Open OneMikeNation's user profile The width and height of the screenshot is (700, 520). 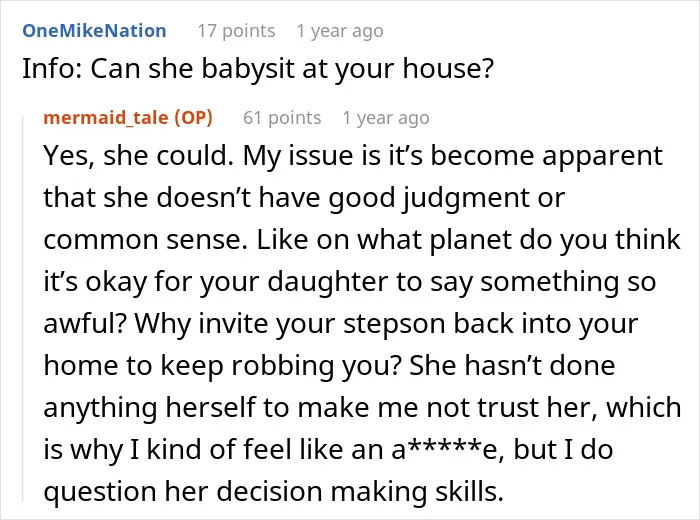pyautogui.click(x=94, y=31)
